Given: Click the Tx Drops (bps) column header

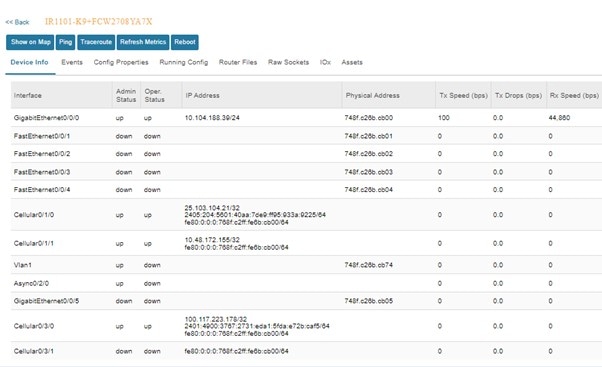Looking at the screenshot, I should coord(518,96).
